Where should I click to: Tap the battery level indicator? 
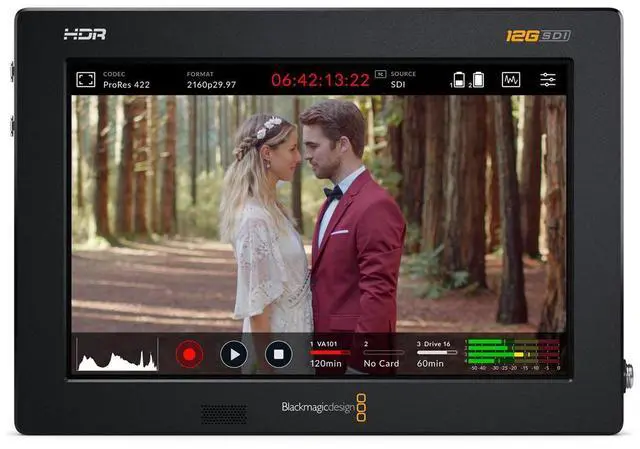pos(469,79)
